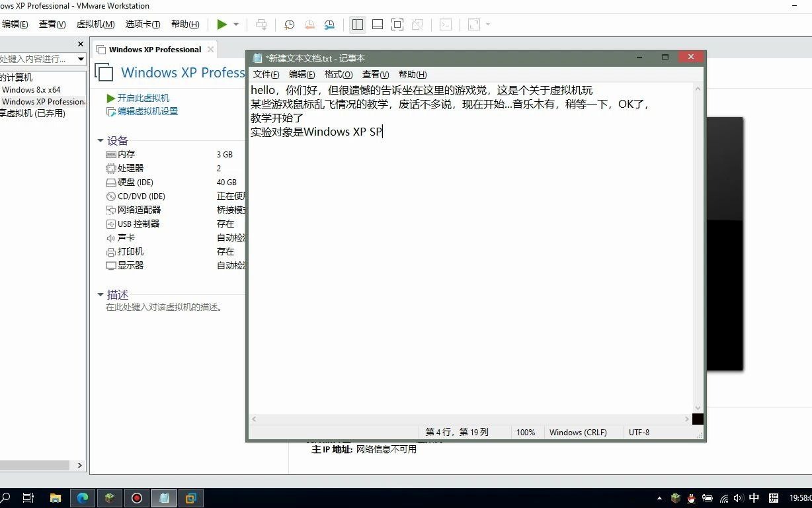Viewport: 812px width, 508px height.
Task: Open the library search dropdown arrow
Action: [81, 59]
